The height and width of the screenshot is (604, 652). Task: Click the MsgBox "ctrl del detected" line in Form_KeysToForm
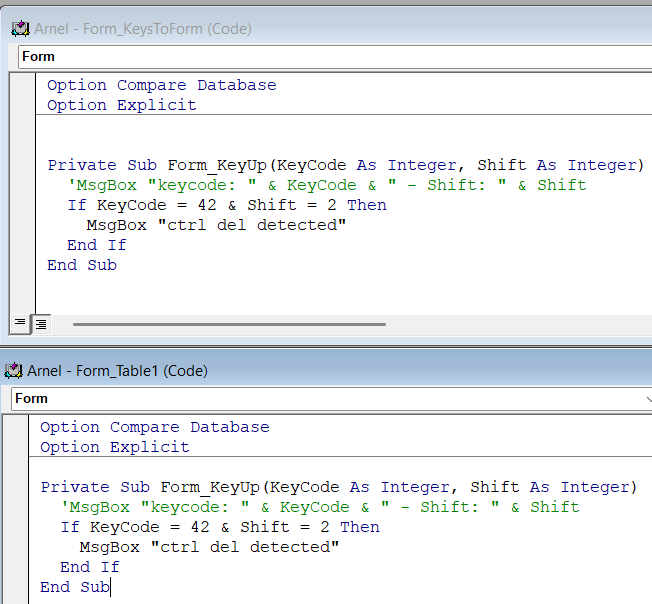coord(216,225)
